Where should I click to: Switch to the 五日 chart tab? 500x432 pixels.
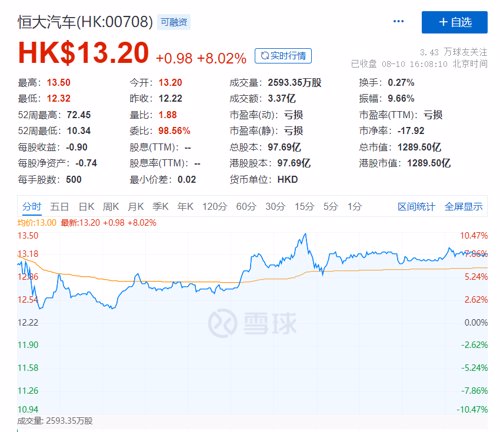(x=59, y=207)
